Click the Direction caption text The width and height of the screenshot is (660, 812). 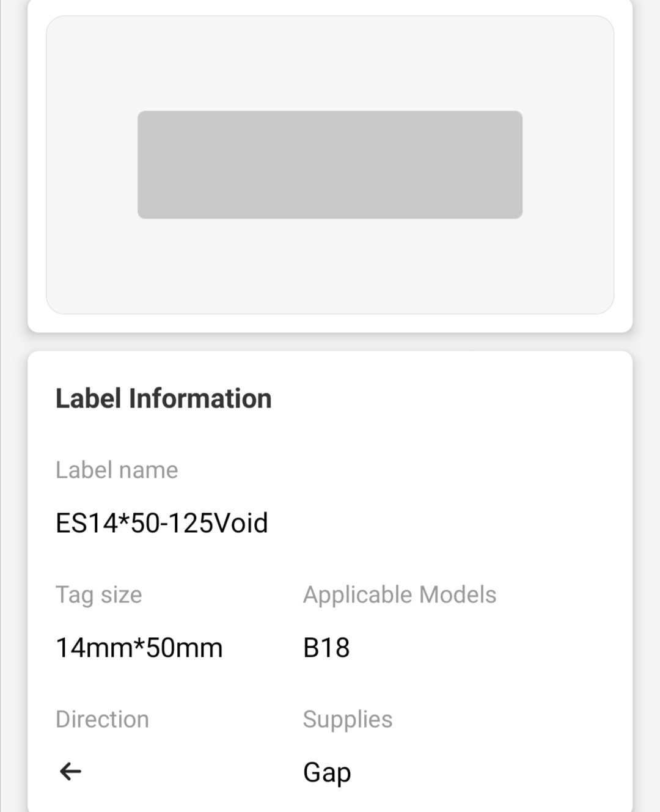pyautogui.click(x=102, y=719)
